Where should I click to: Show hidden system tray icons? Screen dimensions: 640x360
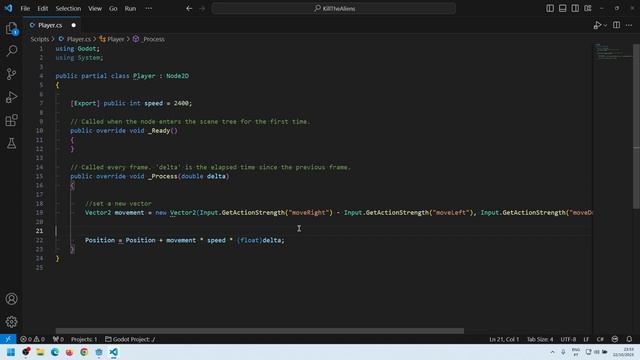tap(552, 352)
